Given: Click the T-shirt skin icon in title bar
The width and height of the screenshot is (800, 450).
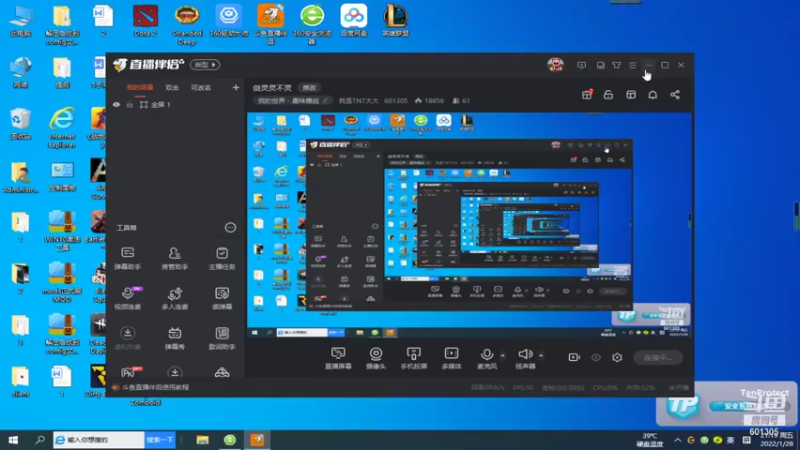Looking at the screenshot, I should coord(616,65).
